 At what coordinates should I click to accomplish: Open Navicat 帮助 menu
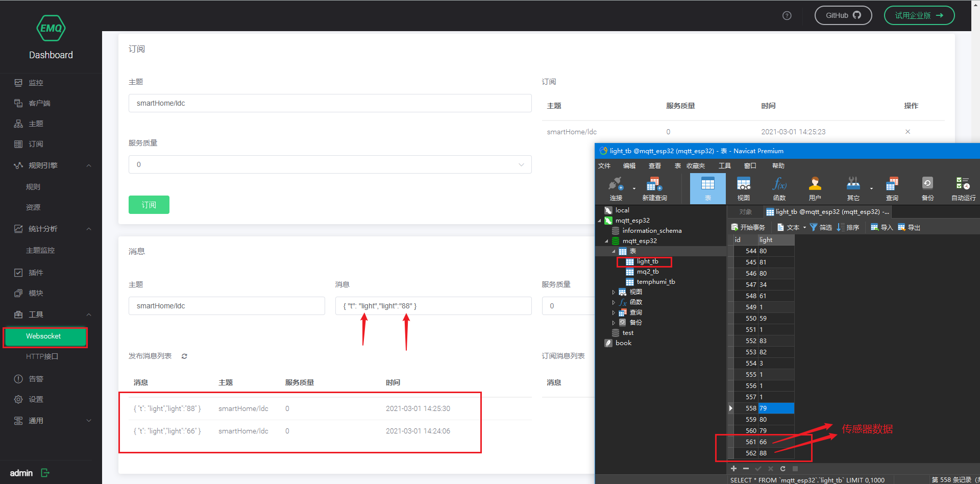(778, 166)
